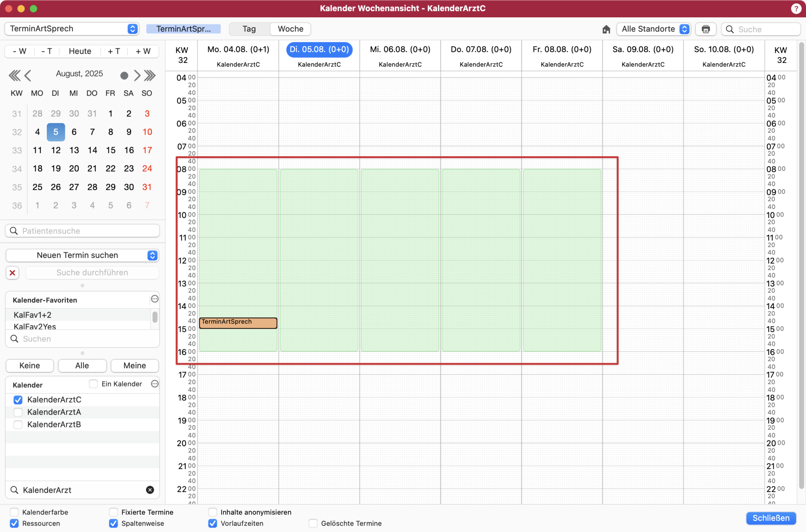Disable Ressourcen checkbox
Image resolution: width=806 pixels, height=532 pixels.
click(14, 523)
